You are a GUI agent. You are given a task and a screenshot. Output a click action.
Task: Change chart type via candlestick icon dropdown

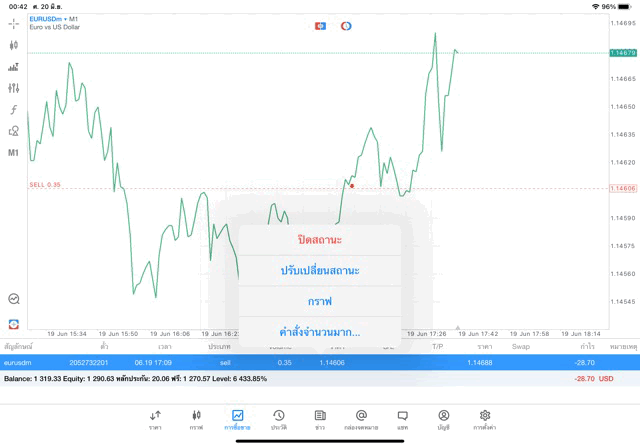pos(13,45)
